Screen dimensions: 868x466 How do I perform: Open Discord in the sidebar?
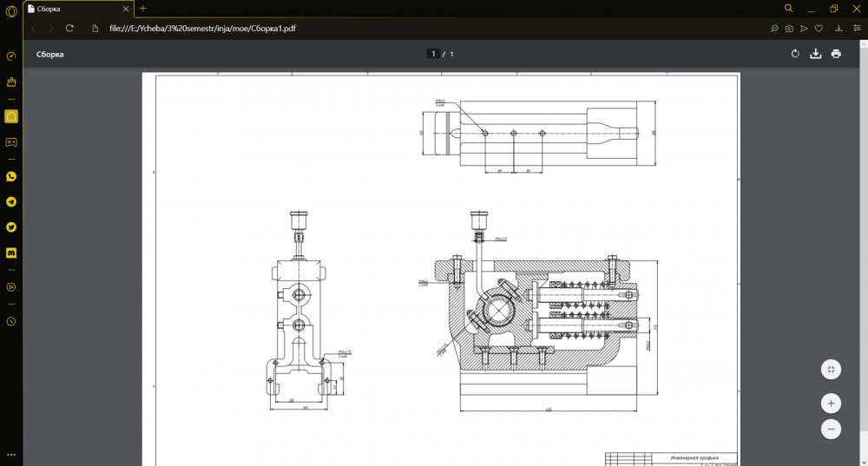11,253
